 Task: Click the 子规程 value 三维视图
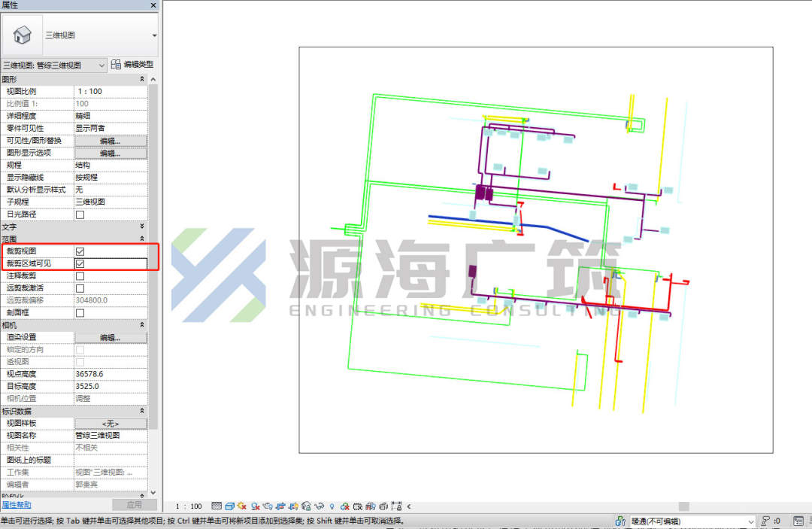(x=111, y=202)
